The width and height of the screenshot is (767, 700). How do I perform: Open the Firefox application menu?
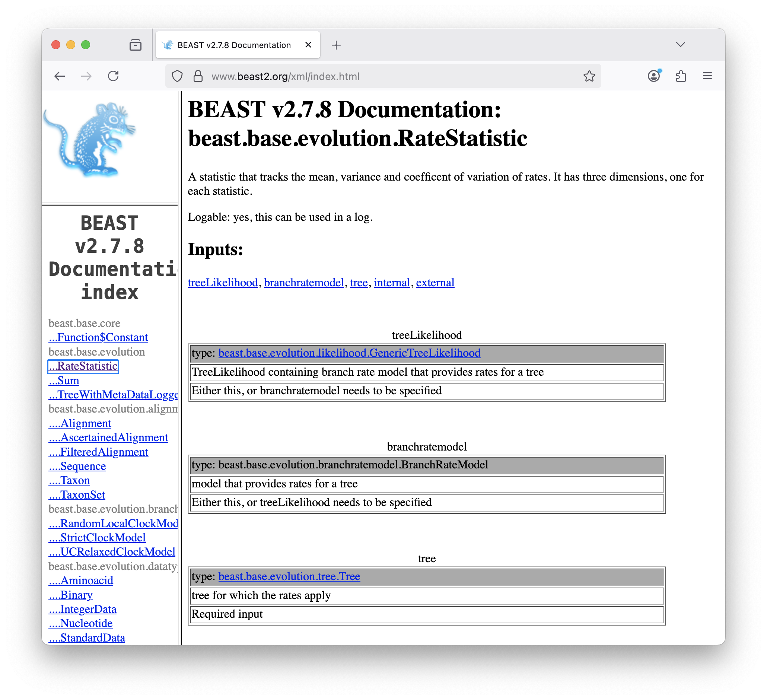point(707,76)
